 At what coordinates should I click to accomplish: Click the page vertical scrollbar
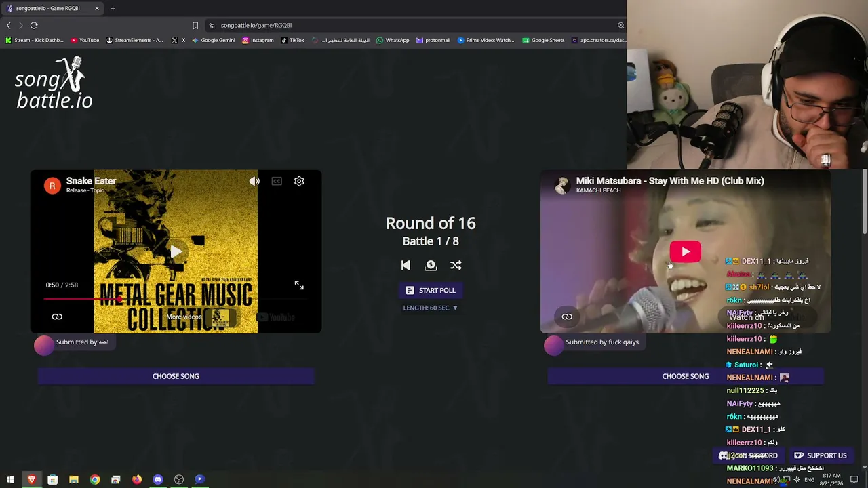[865, 203]
